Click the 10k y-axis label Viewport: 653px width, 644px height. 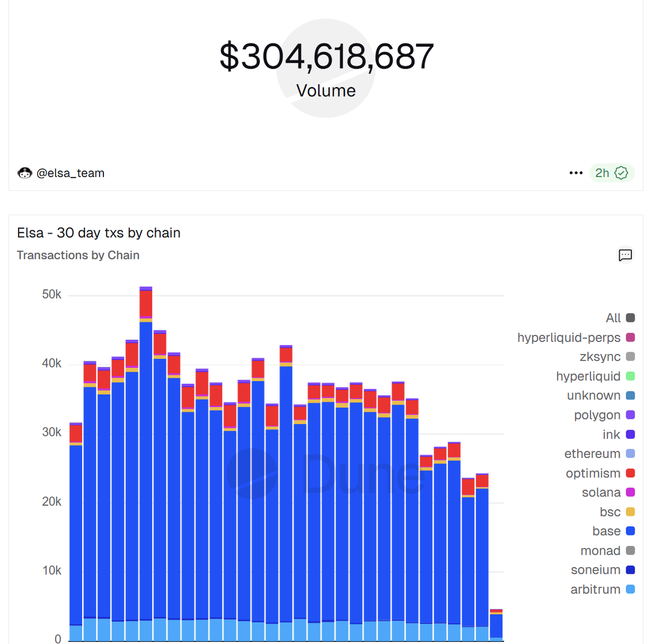(52, 571)
